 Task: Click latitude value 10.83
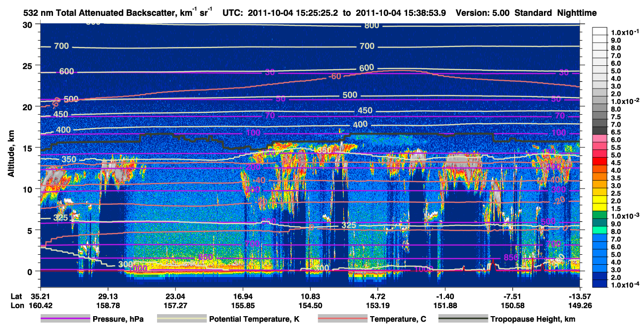pyautogui.click(x=310, y=296)
